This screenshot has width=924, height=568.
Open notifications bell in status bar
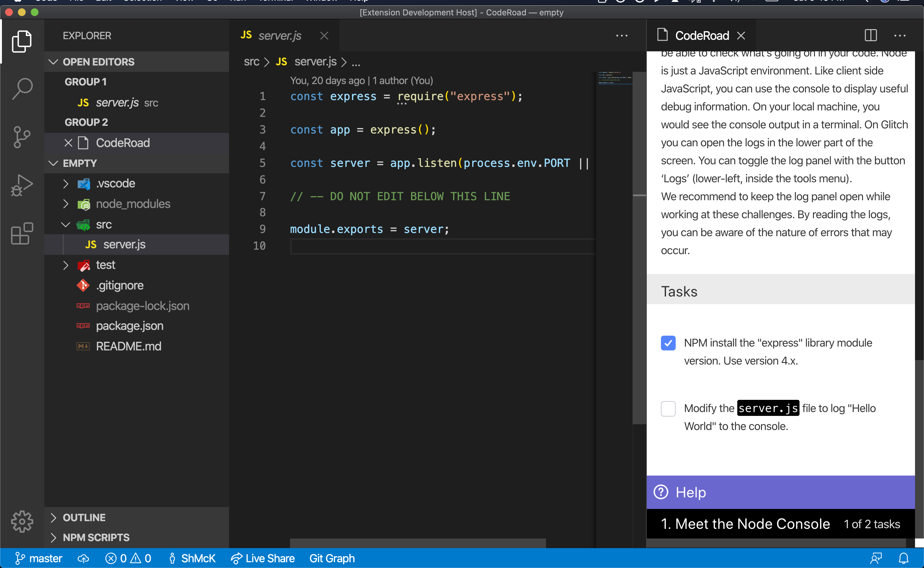[904, 558]
